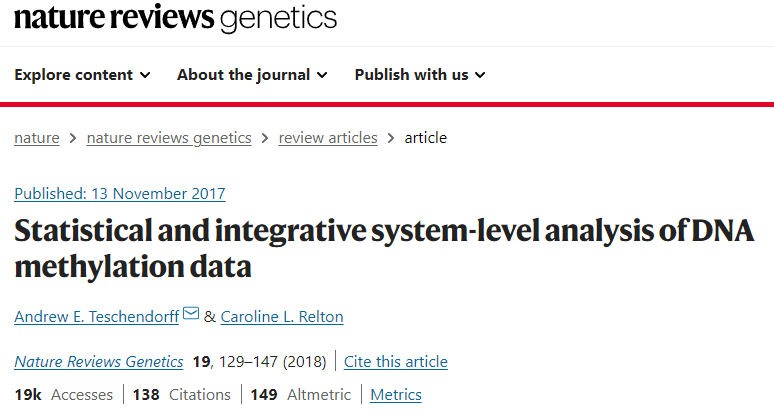
Task: Click the article title heading
Action: (x=384, y=248)
